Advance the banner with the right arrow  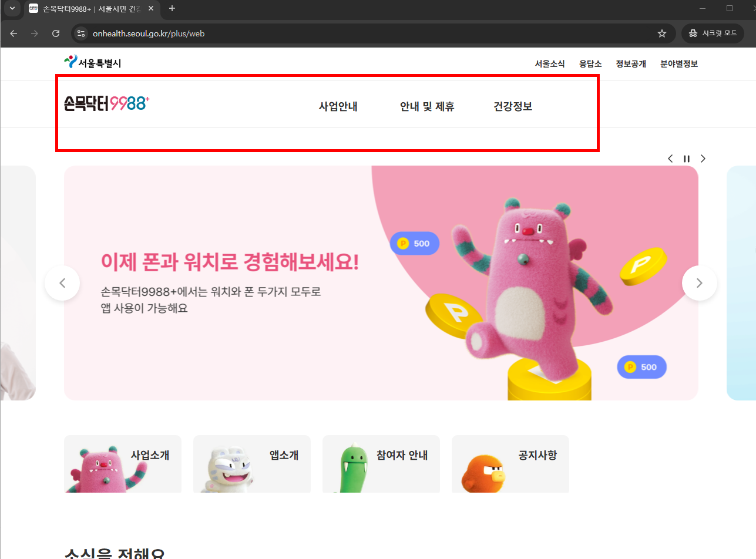click(699, 282)
